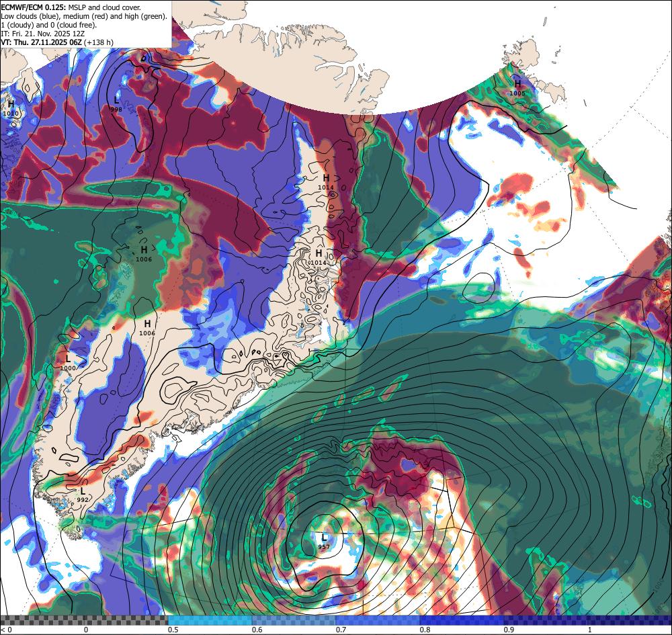Screen dimensions: 672x635
Task: Click the H 1005 high pressure label
Action: pyautogui.click(x=517, y=88)
